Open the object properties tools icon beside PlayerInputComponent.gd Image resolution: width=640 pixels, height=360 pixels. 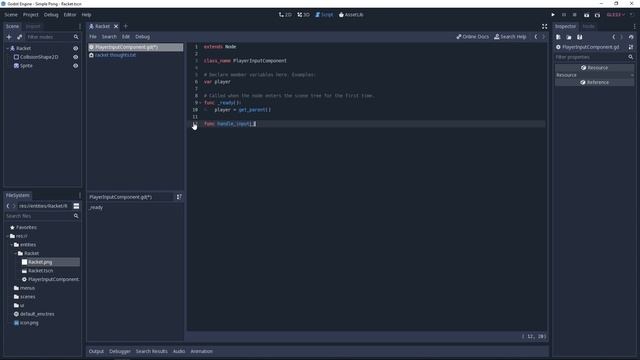point(631,47)
